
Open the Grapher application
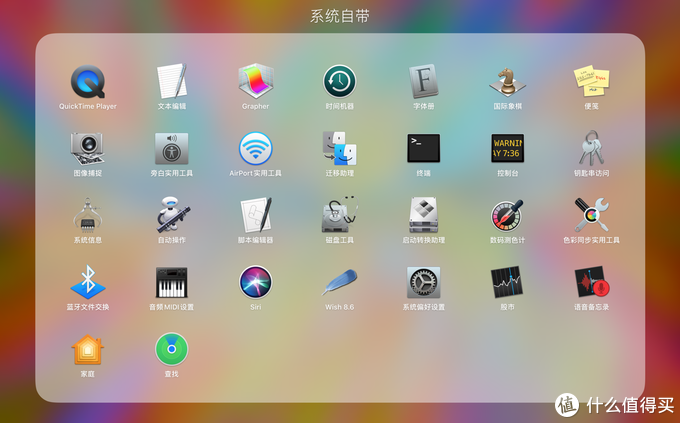click(255, 81)
